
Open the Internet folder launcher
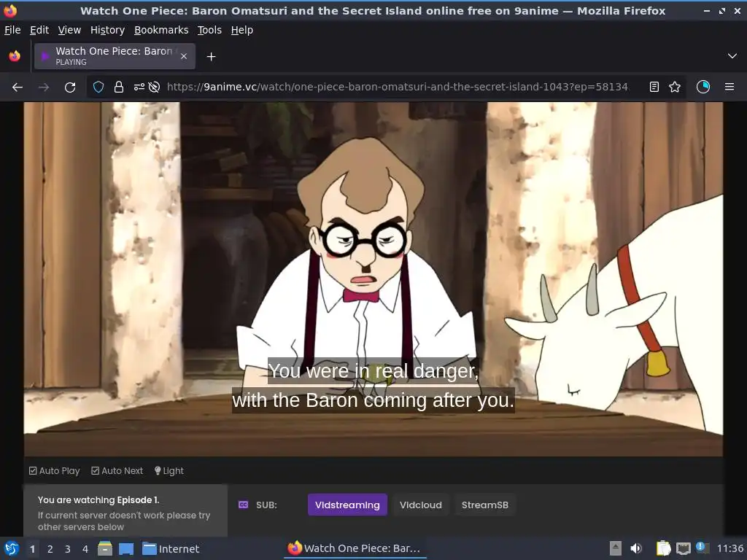(171, 549)
